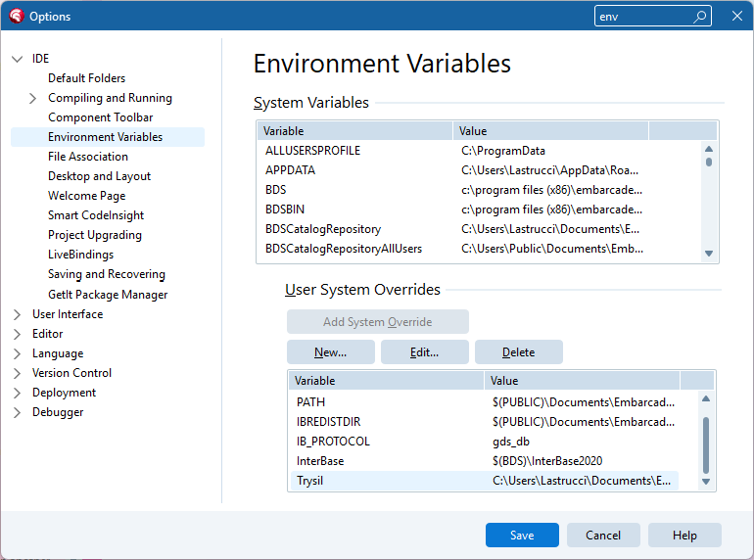754x560 pixels.
Task: Select the PATH user override row
Action: click(485, 402)
